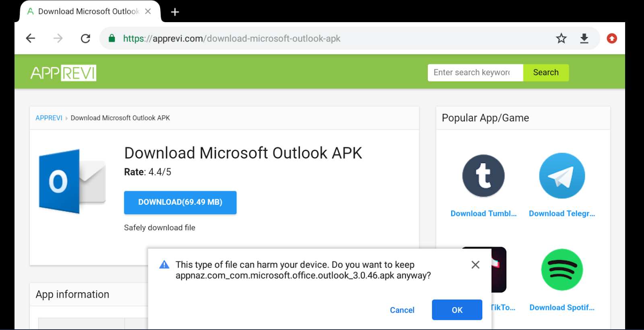Open the Tumblr app icon

483,176
